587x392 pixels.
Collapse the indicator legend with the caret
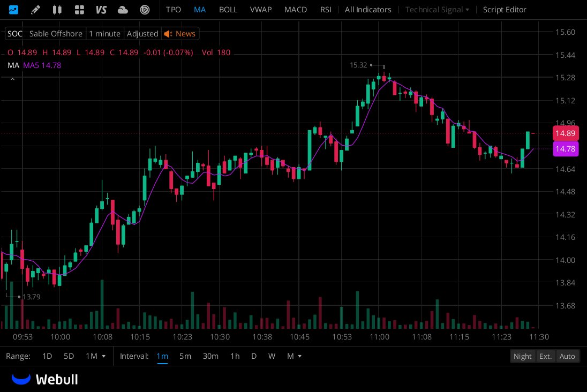pos(12,79)
